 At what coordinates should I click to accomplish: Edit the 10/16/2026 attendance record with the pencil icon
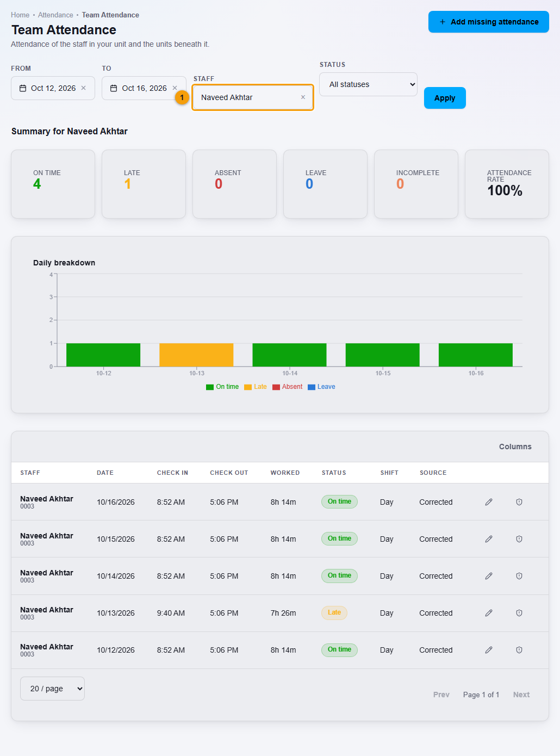point(489,502)
